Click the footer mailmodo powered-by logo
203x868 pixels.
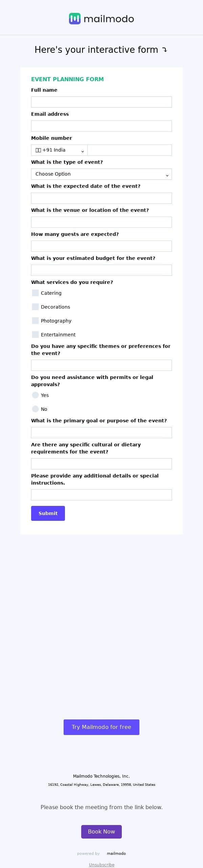tap(116, 853)
